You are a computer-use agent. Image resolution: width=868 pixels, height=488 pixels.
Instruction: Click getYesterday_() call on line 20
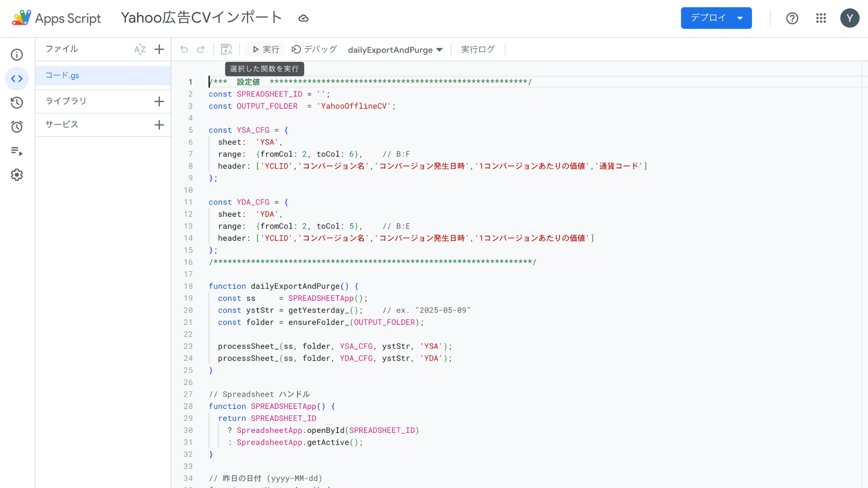[324, 310]
